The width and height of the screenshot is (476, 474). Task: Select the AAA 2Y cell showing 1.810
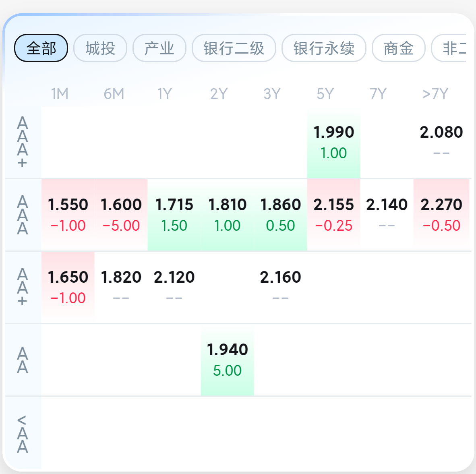point(228,215)
